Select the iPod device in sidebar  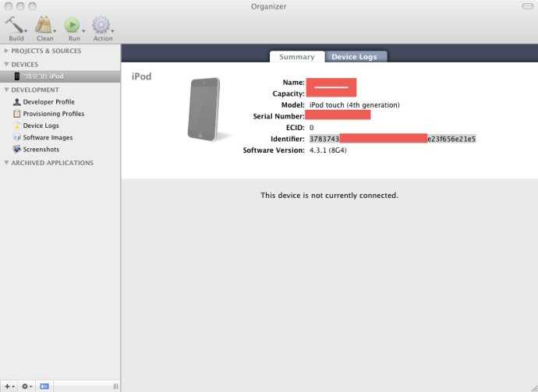point(60,76)
